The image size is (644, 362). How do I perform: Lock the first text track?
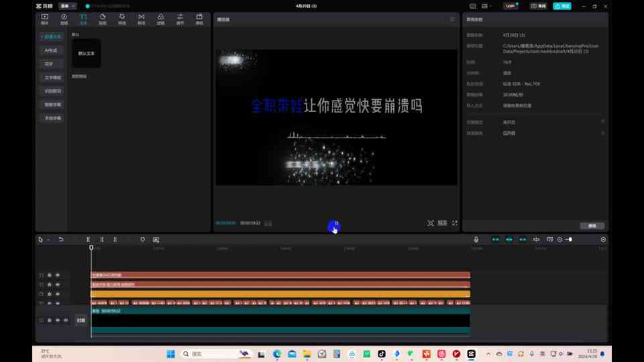click(x=49, y=275)
